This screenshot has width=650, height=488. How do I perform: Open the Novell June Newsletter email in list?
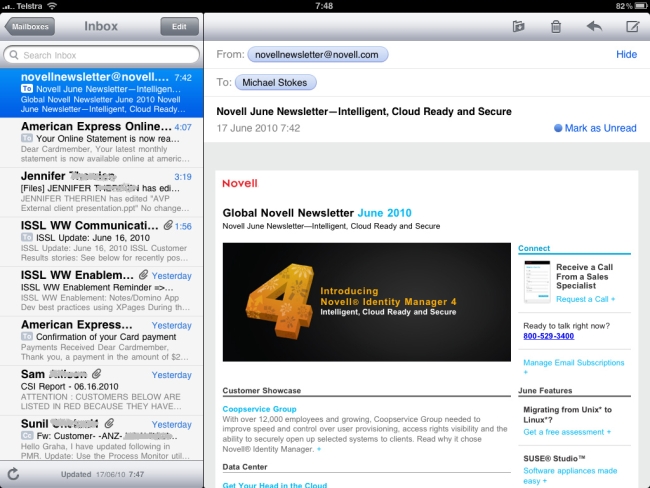102,93
